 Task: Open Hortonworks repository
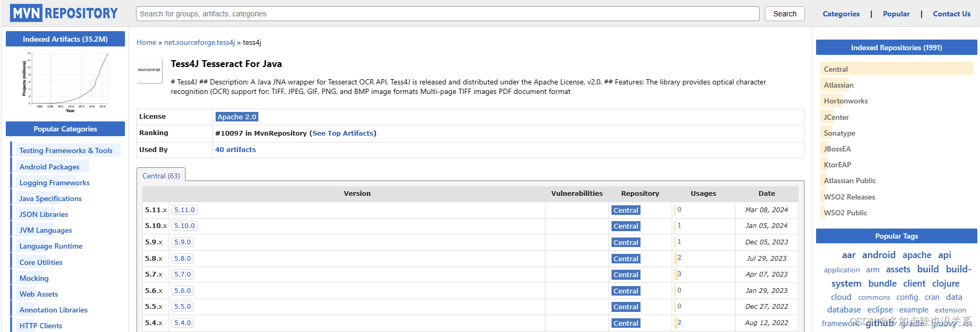click(x=846, y=101)
